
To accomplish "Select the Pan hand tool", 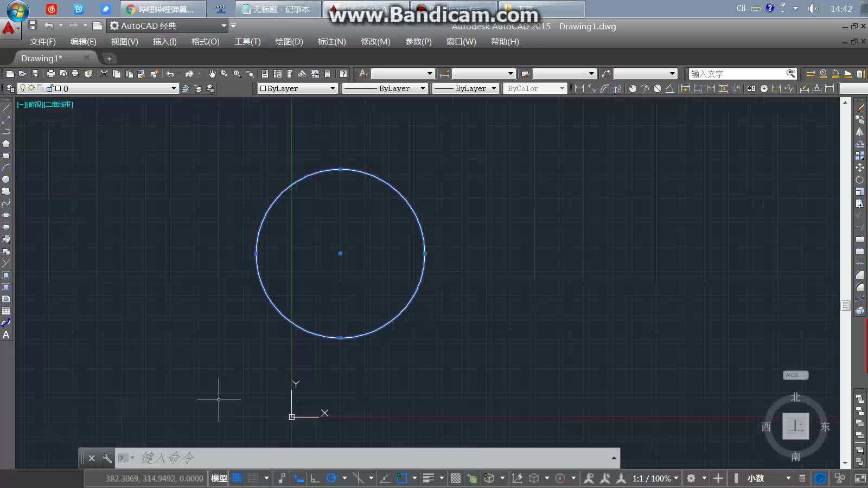I will (212, 74).
